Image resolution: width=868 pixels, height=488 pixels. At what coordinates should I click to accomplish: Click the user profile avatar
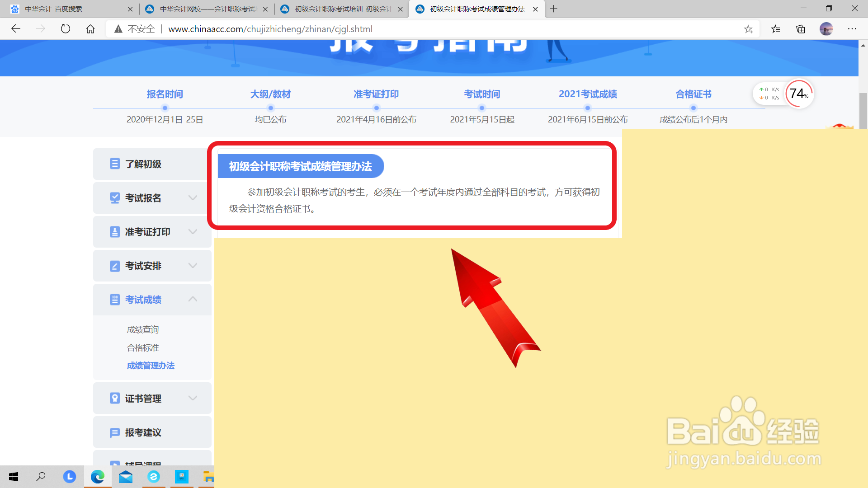tap(826, 29)
